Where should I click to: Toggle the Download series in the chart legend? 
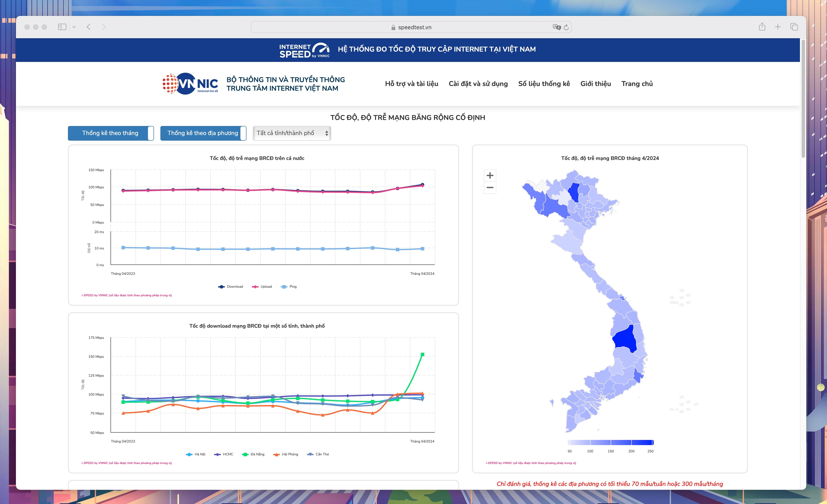(231, 287)
